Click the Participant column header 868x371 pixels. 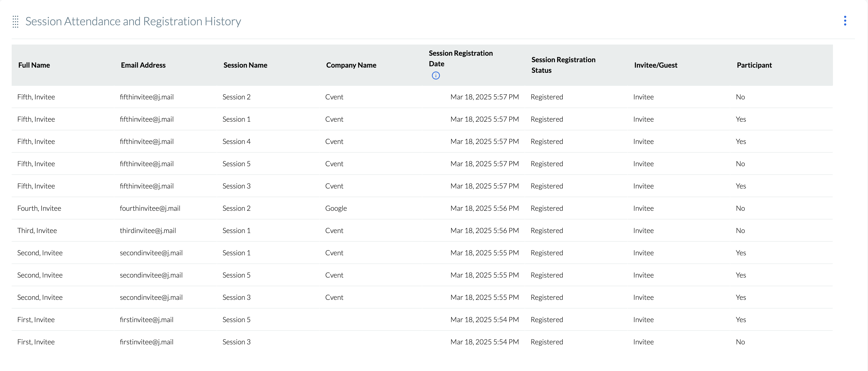click(x=754, y=65)
